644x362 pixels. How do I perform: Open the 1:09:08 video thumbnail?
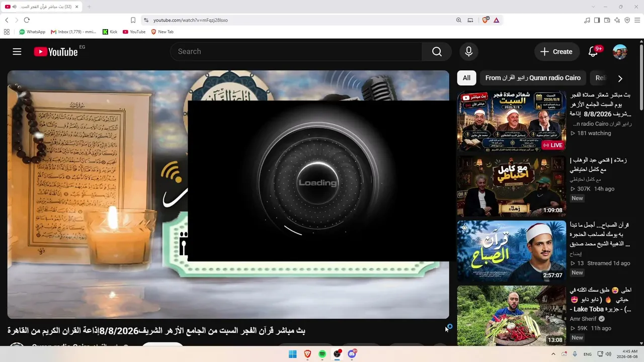[x=511, y=186]
